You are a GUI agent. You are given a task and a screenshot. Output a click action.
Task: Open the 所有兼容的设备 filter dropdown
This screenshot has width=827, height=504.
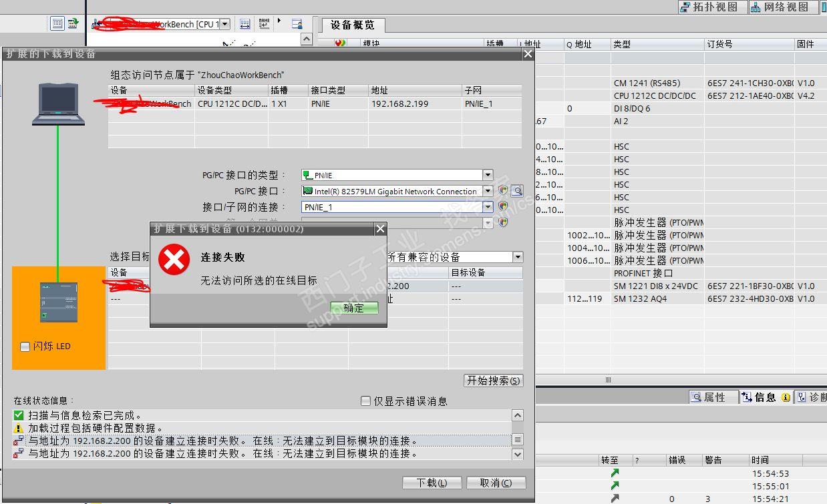518,257
